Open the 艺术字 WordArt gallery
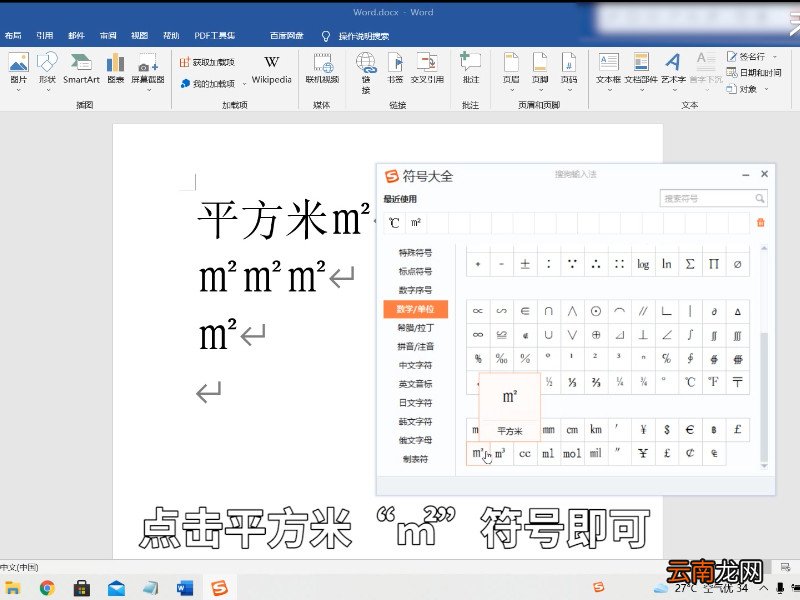 coord(673,69)
